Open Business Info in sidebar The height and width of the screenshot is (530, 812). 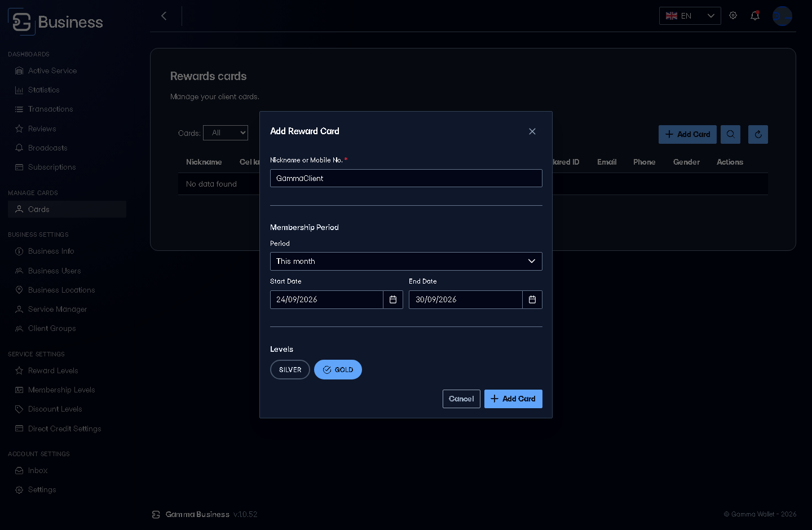pos(67,251)
